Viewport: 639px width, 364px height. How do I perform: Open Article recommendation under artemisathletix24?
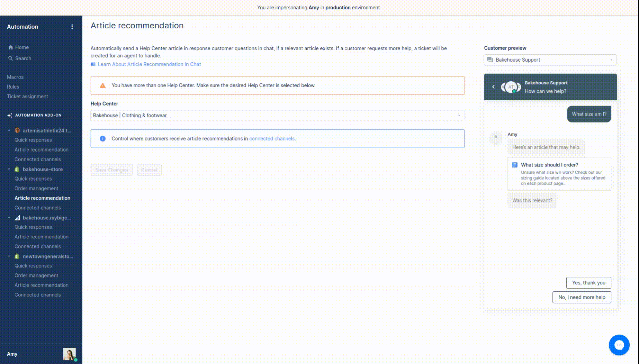click(x=42, y=150)
